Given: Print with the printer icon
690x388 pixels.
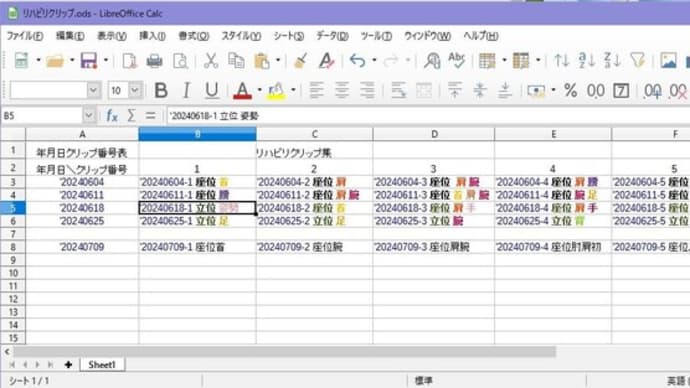Looking at the screenshot, I should tap(154, 61).
